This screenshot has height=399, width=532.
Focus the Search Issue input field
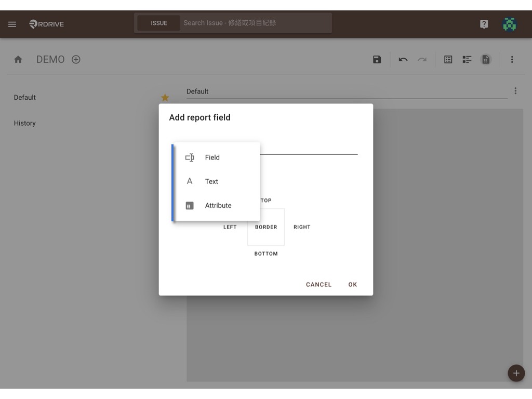tap(256, 23)
